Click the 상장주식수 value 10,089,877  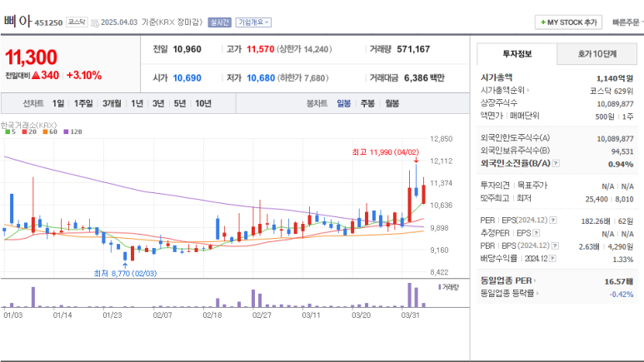click(x=615, y=104)
